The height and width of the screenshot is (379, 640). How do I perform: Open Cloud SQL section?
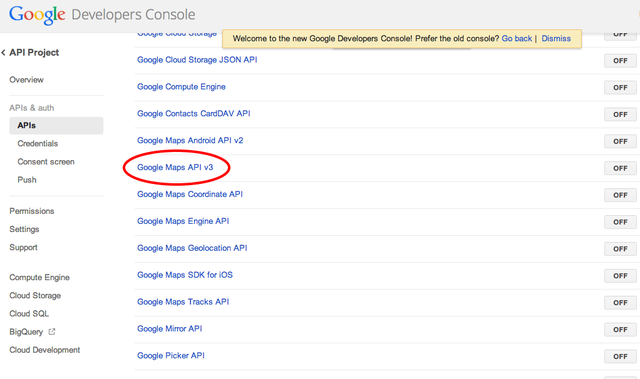click(x=29, y=314)
